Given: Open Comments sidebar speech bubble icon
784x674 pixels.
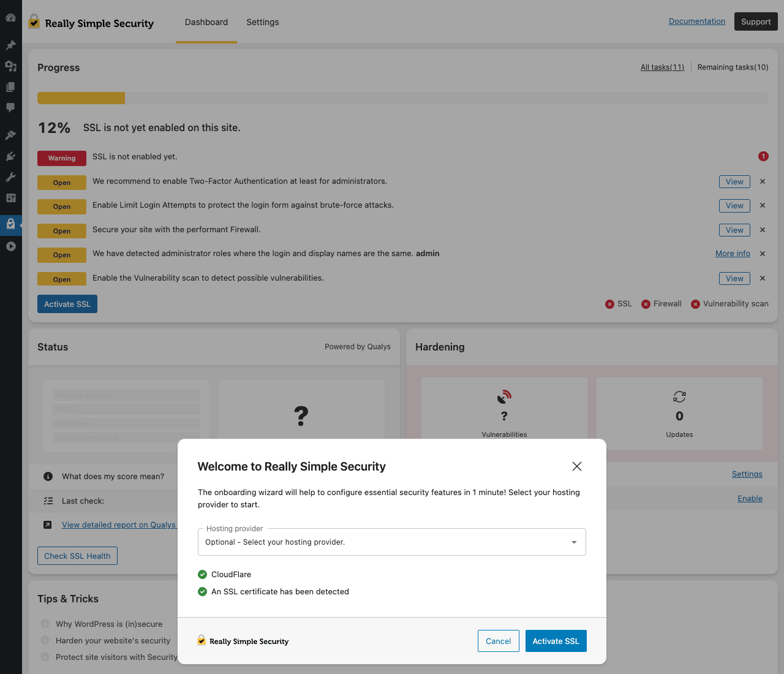Looking at the screenshot, I should tap(10, 107).
